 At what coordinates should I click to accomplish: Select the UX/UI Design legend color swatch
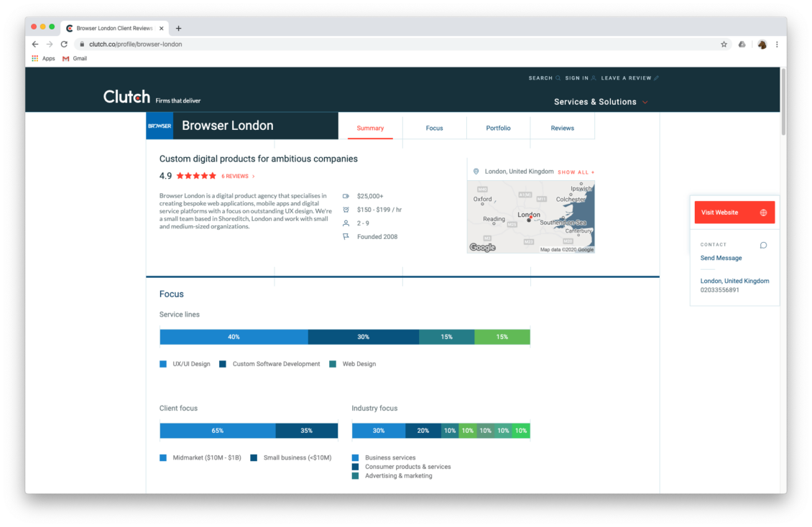click(162, 363)
